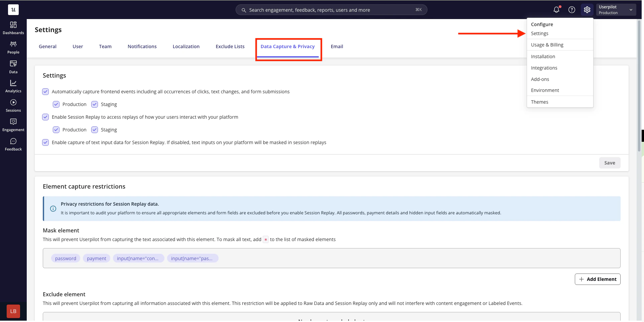
Task: Click the LB user avatar
Action: 13,311
